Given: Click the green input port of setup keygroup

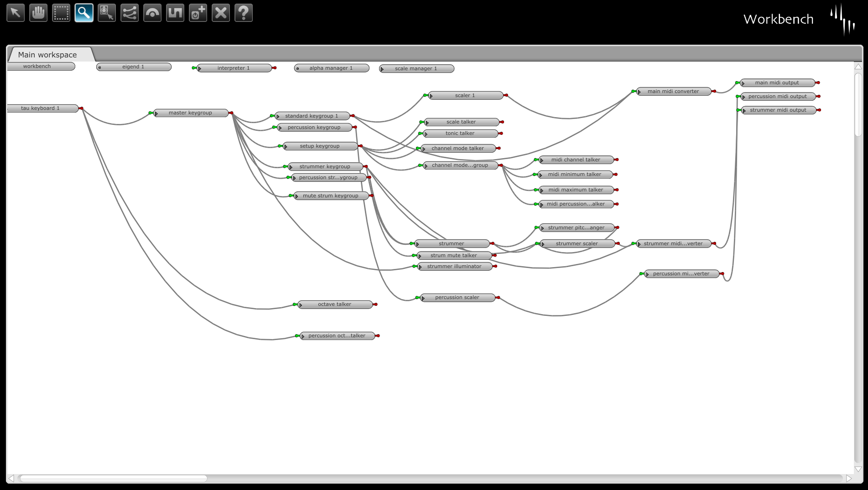Looking at the screenshot, I should (280, 146).
